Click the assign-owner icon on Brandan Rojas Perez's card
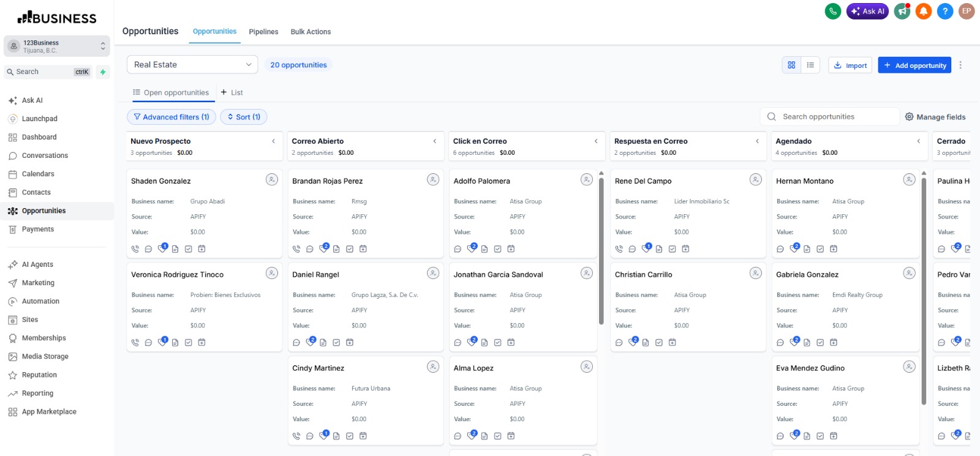Image resolution: width=980 pixels, height=456 pixels. point(433,179)
